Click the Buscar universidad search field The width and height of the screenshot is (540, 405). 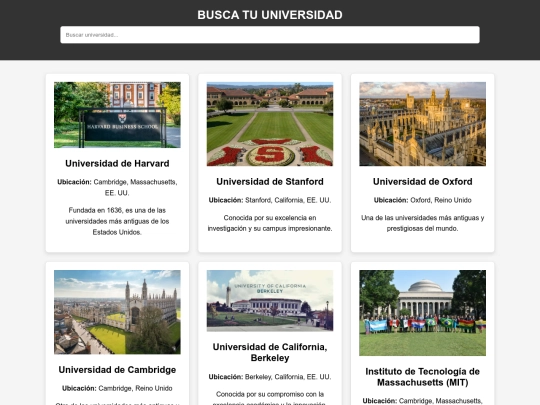[x=270, y=35]
